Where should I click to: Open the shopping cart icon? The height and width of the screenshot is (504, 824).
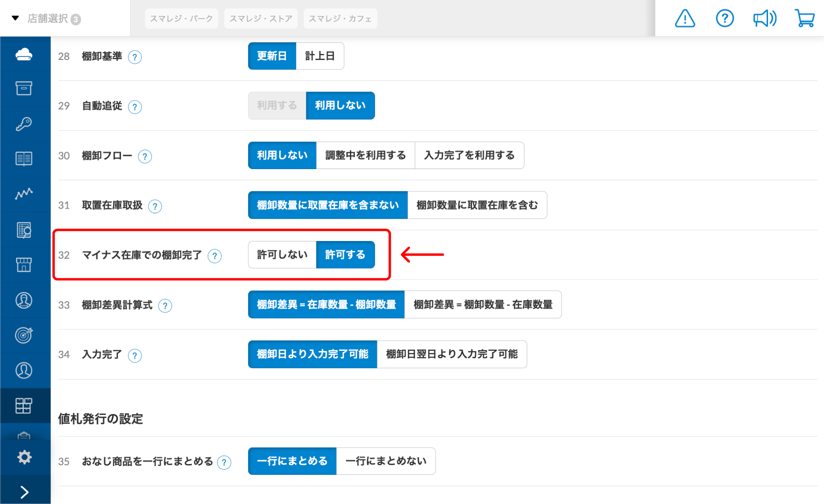point(804,18)
